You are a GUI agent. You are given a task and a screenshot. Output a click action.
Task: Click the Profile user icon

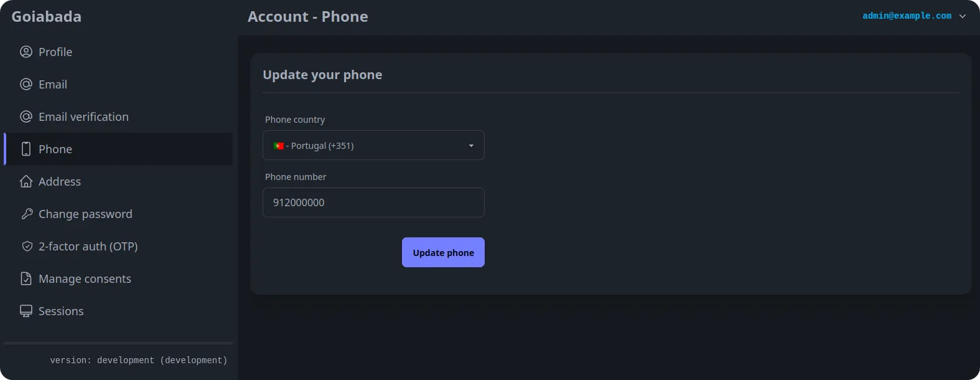coord(26,52)
